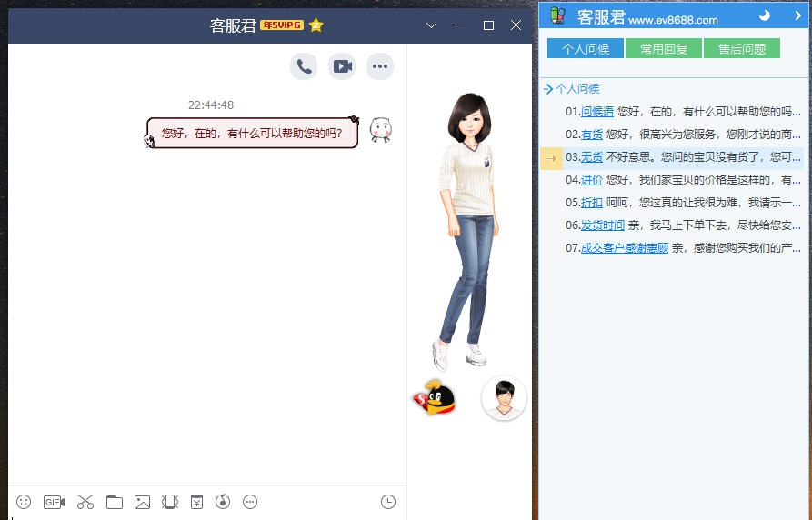Image resolution: width=812 pixels, height=520 pixels.
Task: Click the picture icon to send an image
Action: [x=142, y=502]
